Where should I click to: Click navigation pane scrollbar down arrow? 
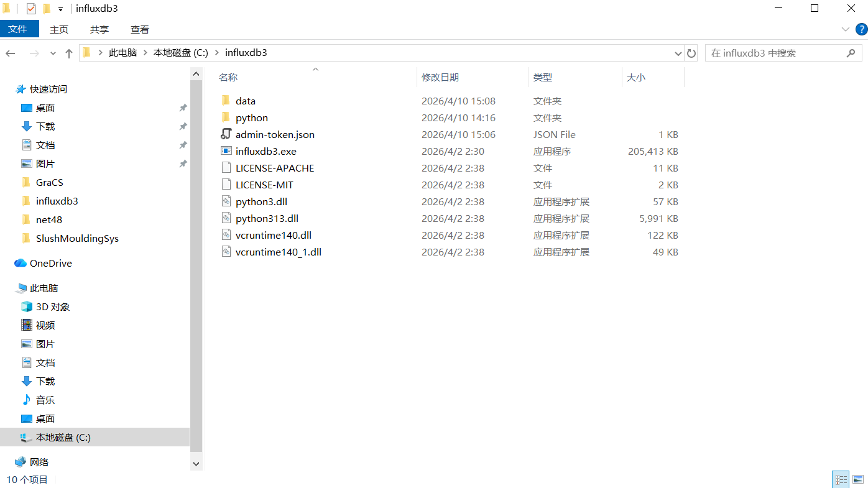click(x=196, y=463)
